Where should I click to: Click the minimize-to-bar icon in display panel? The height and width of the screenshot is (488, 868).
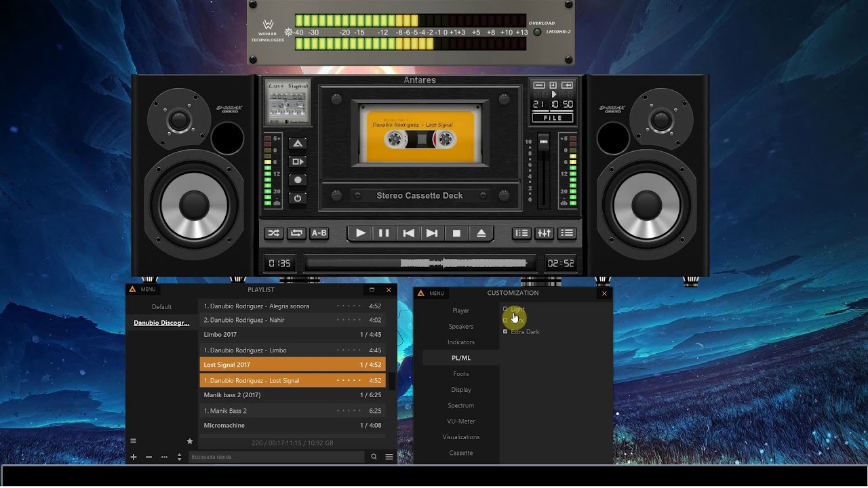point(539,85)
